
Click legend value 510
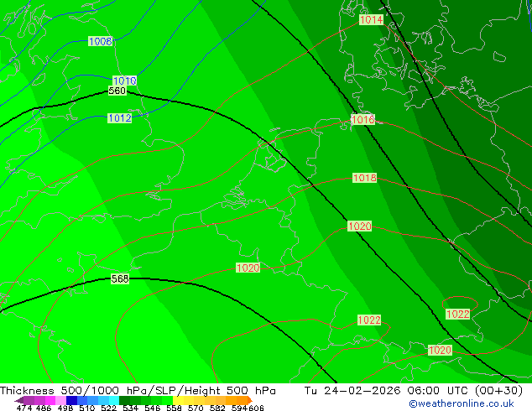pos(87,408)
